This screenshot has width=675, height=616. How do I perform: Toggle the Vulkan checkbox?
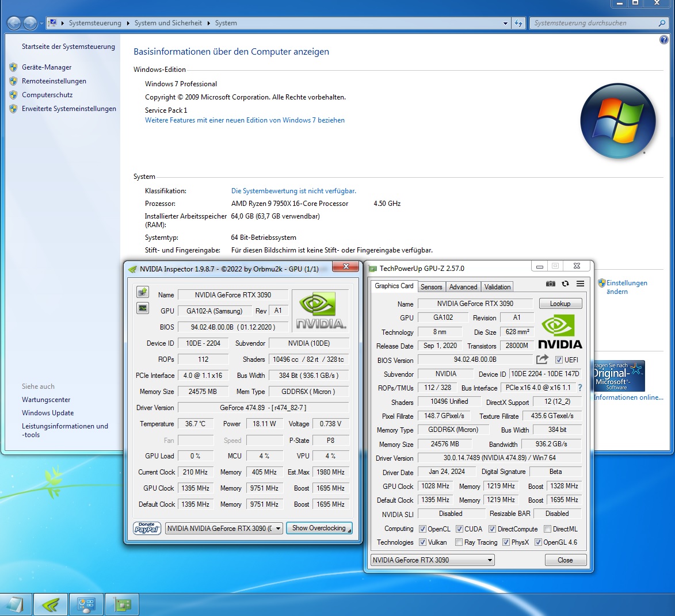(x=422, y=542)
